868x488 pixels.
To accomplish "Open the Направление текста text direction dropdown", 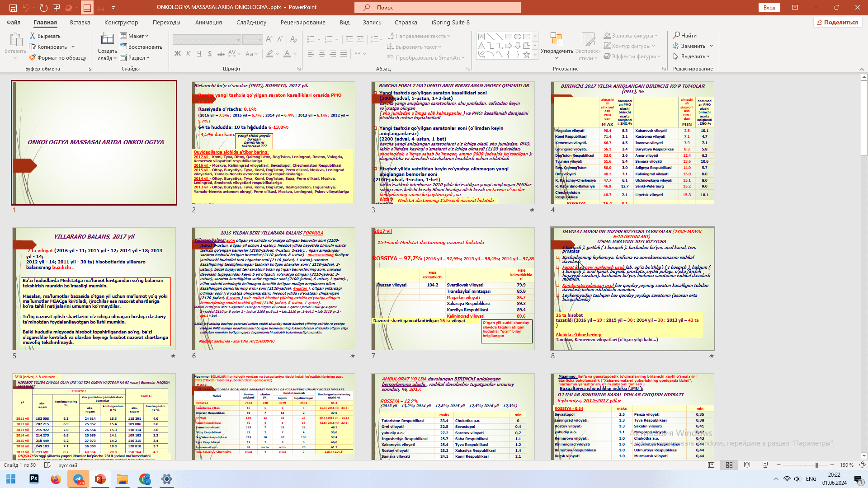I will point(420,36).
